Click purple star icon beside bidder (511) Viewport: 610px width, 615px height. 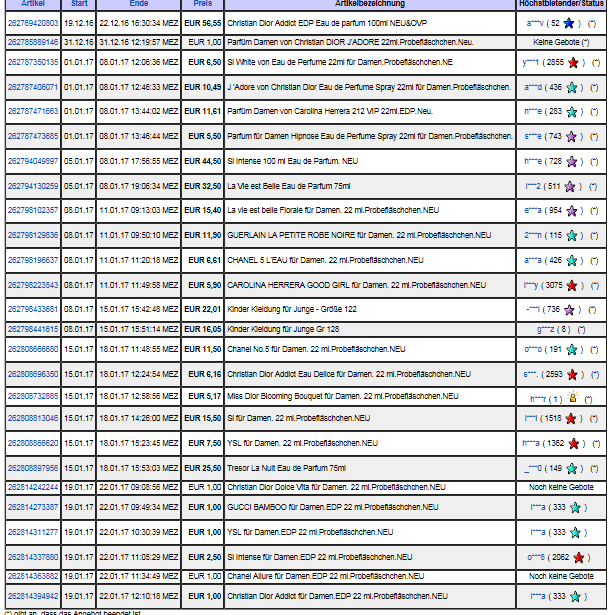coord(570,187)
